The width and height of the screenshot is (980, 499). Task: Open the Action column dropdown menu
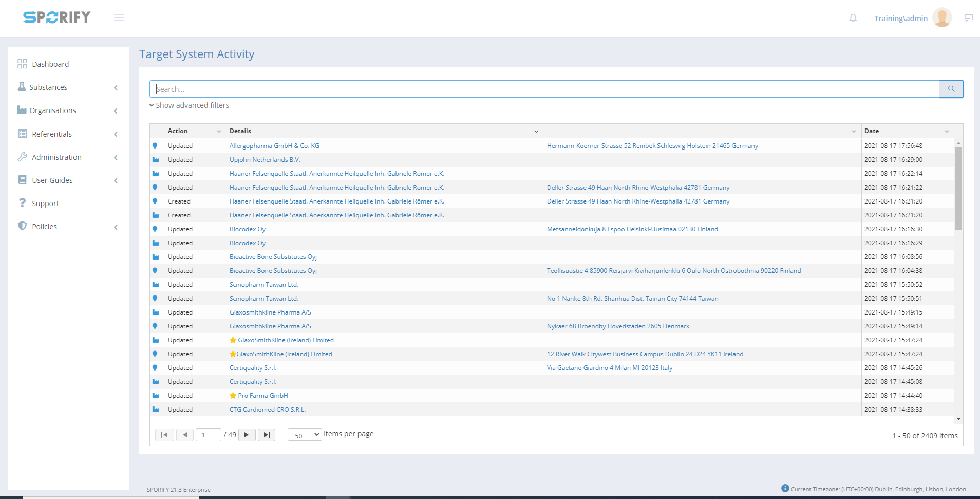click(x=219, y=132)
